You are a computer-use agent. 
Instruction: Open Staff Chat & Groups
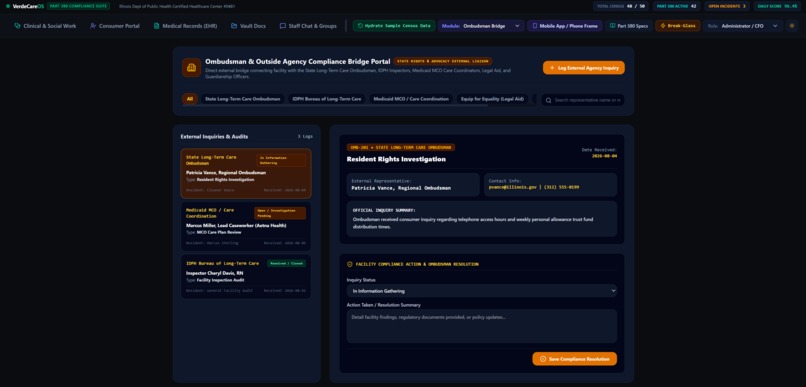[308, 26]
